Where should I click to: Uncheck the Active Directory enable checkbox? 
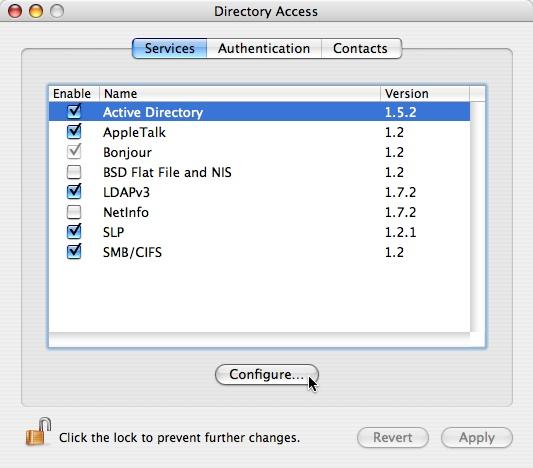click(74, 111)
